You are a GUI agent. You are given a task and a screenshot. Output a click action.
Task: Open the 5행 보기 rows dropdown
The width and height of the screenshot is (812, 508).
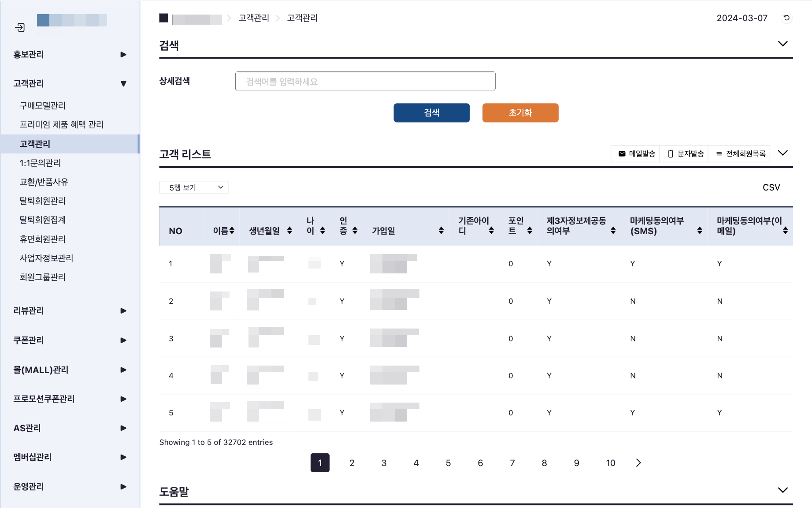click(194, 187)
